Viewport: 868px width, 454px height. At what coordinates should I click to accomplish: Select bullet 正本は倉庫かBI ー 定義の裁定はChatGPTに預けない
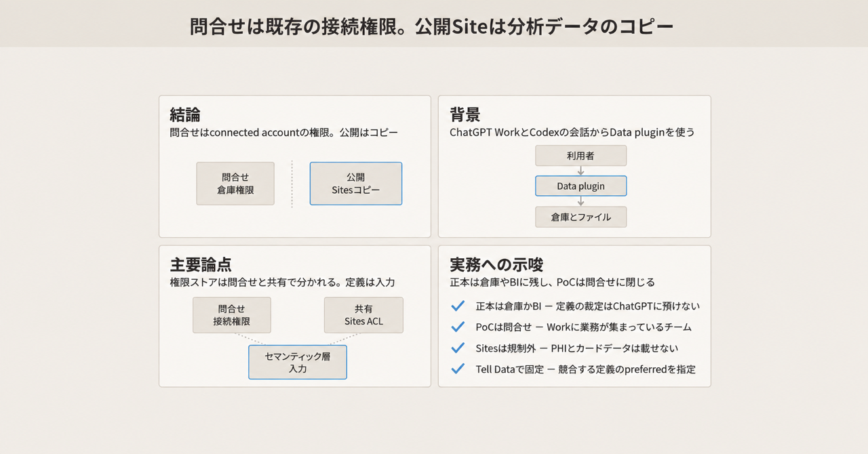587,306
